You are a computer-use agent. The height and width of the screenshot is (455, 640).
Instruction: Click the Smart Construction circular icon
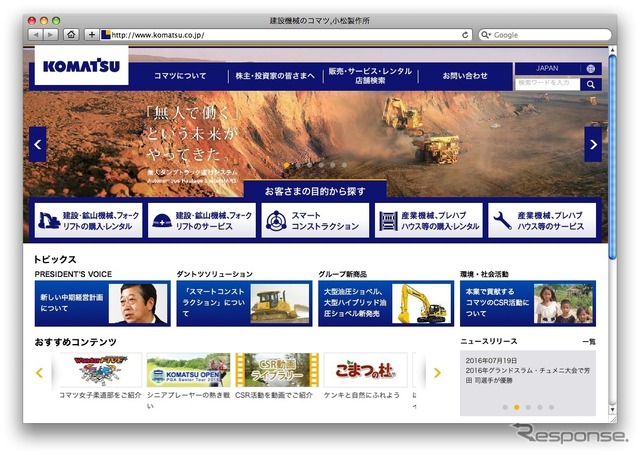point(276,221)
